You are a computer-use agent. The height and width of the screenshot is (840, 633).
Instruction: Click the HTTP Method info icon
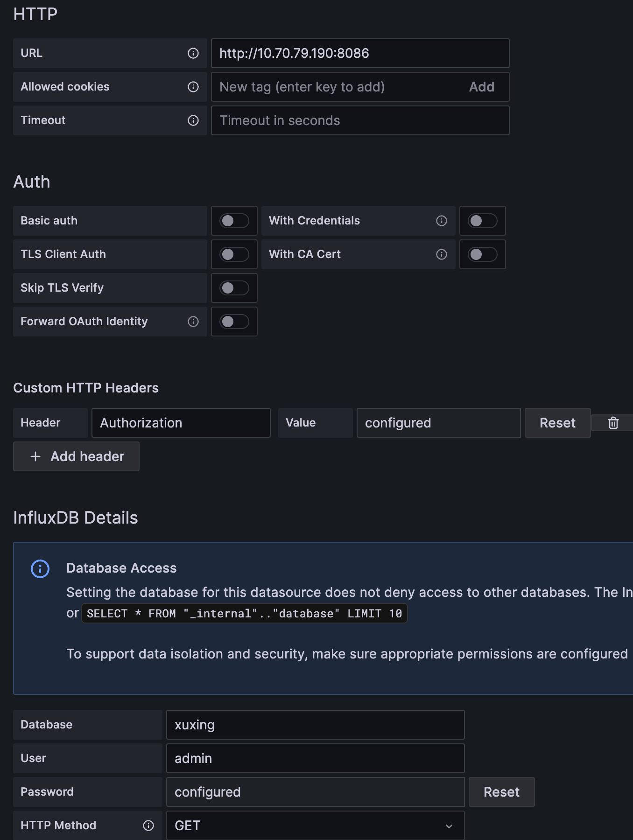tap(148, 826)
